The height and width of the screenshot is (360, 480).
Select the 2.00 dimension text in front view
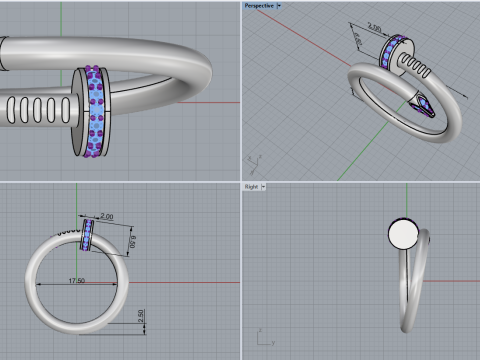(107, 216)
